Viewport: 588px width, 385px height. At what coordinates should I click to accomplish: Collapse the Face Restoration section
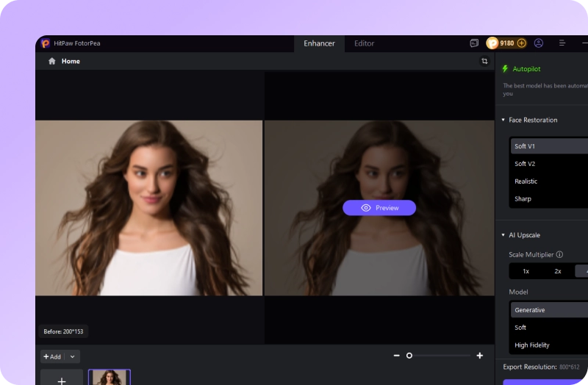[503, 120]
